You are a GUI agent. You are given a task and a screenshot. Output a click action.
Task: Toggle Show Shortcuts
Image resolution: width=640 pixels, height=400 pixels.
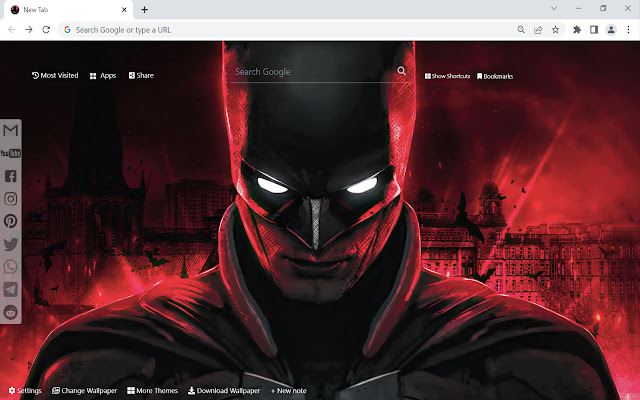click(447, 76)
